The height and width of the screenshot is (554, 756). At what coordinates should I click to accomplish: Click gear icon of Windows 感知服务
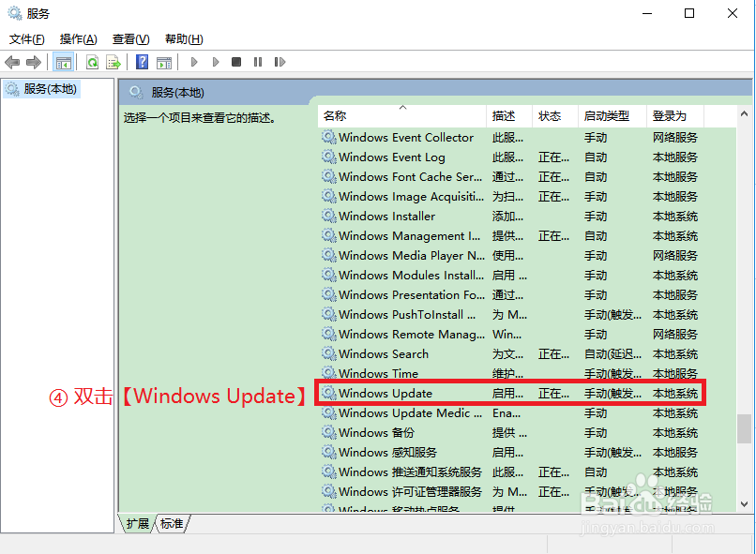329,453
